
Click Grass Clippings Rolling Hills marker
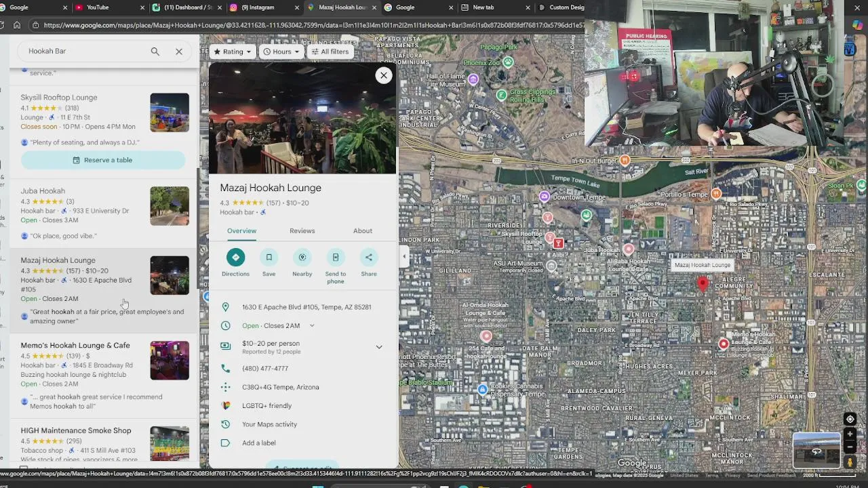[x=501, y=95]
